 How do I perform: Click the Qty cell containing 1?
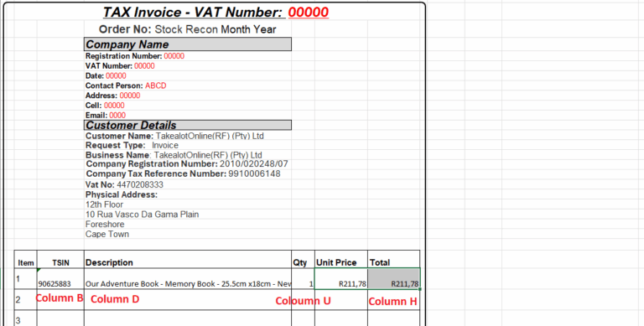(x=303, y=279)
